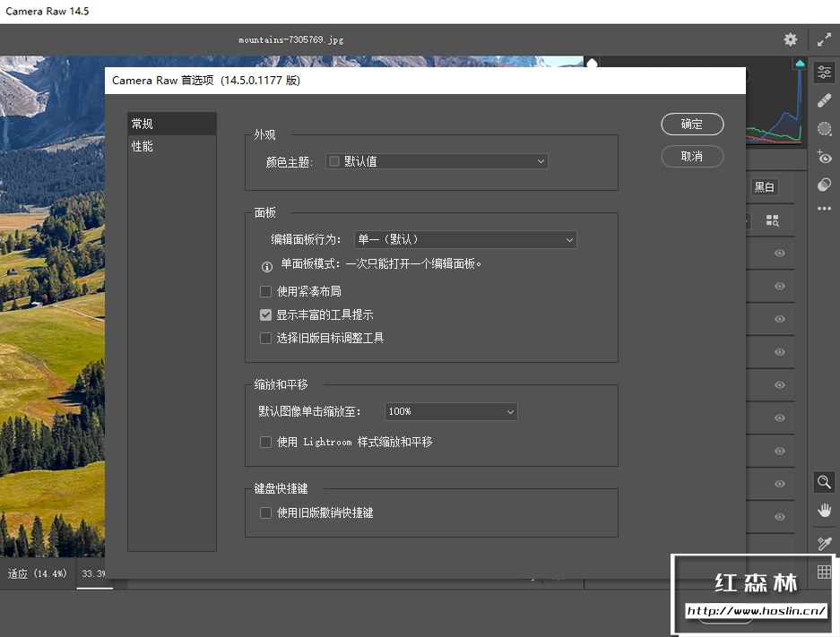
Task: Click Camera Raw 首选项 dialog title
Action: point(205,81)
